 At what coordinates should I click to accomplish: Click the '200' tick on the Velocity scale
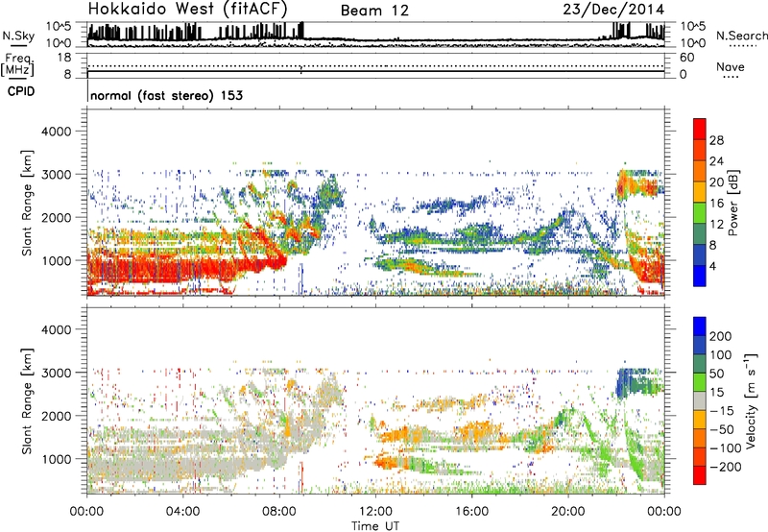(721, 336)
